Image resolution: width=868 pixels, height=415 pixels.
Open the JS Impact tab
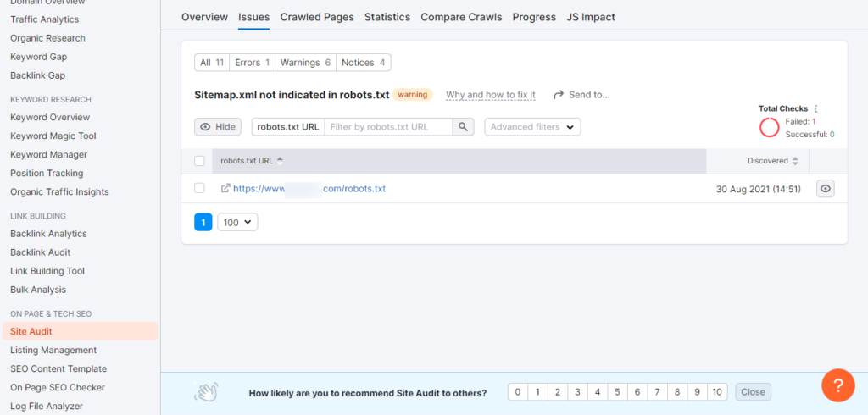(591, 17)
